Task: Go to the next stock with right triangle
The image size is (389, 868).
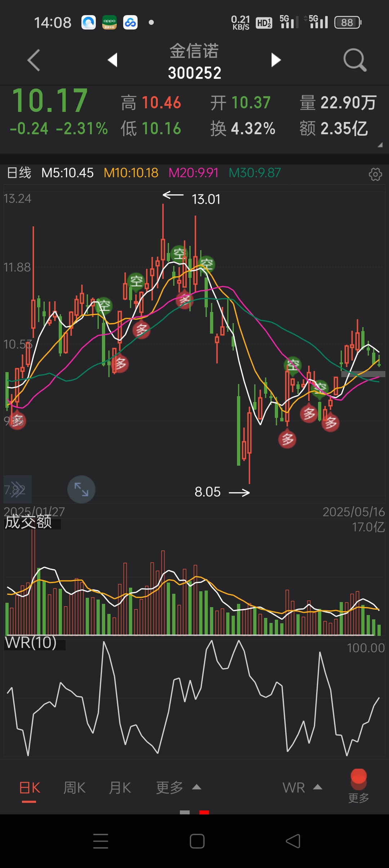Action: 276,60
